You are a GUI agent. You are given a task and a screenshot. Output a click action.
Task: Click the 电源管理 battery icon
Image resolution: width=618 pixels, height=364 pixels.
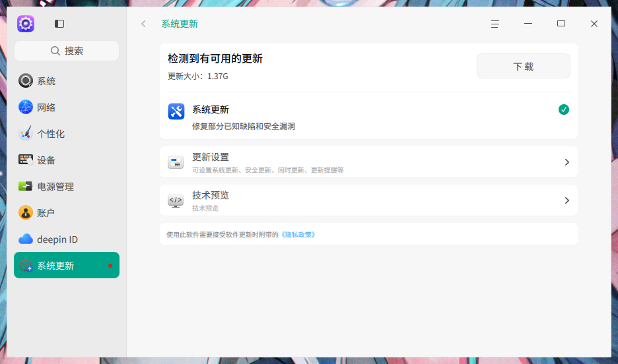[x=26, y=186]
